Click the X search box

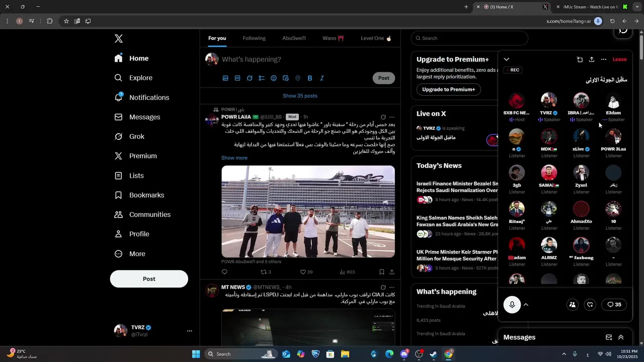tap(469, 38)
